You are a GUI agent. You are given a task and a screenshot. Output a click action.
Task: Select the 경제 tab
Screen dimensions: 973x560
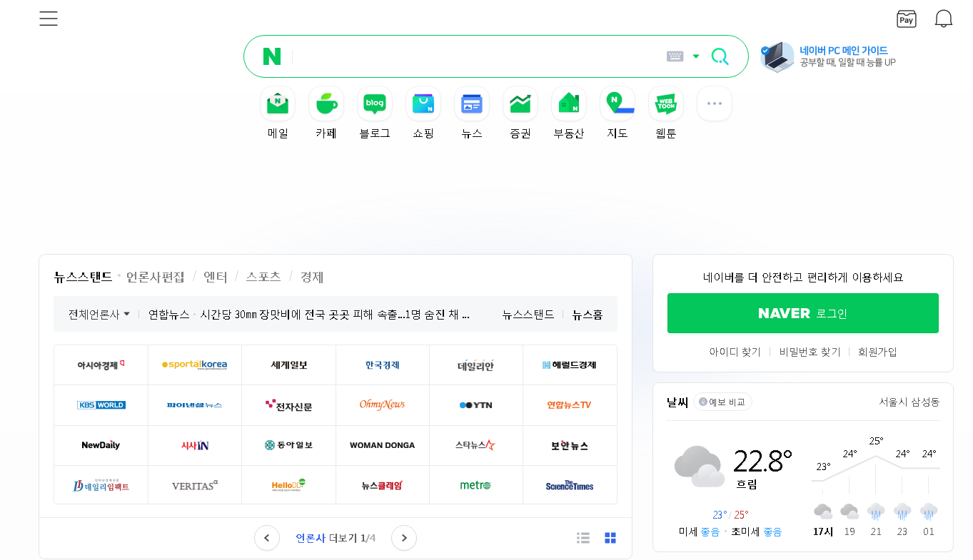[312, 277]
